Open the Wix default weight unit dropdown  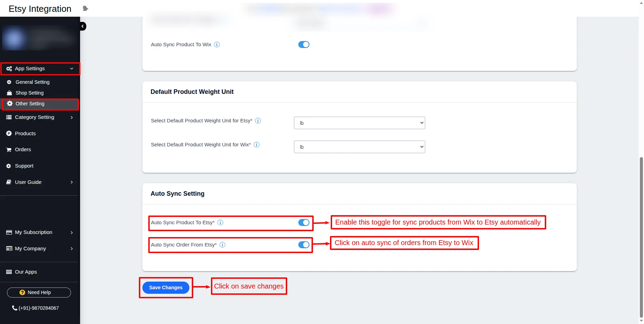(x=360, y=147)
